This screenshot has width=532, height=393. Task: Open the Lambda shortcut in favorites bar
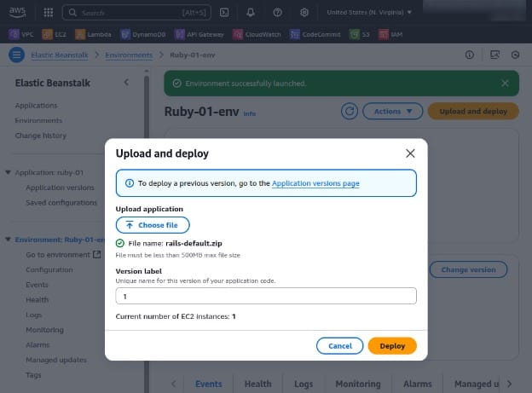click(x=93, y=34)
